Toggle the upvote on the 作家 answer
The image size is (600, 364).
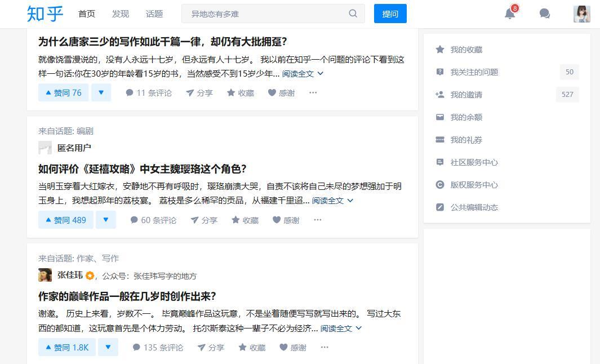click(x=66, y=348)
